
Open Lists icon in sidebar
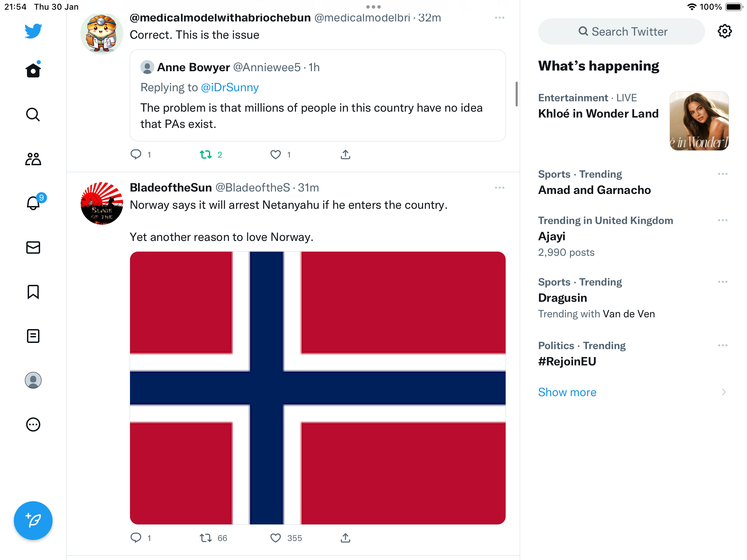33,336
